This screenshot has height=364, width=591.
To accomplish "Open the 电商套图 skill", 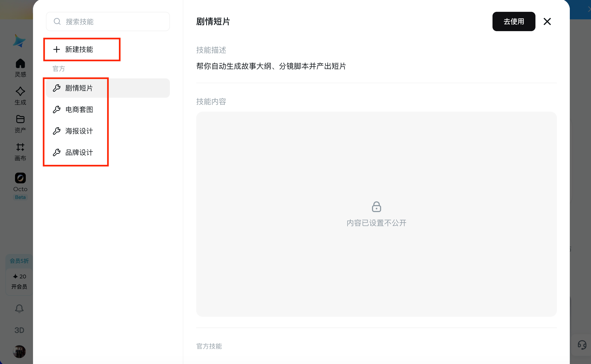I will [x=108, y=110].
